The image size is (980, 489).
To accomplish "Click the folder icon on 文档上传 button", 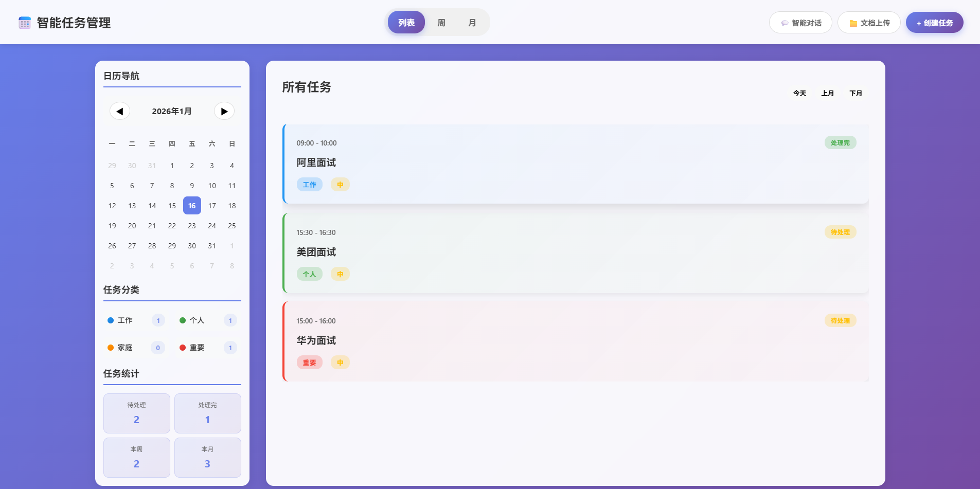I will click(x=852, y=22).
